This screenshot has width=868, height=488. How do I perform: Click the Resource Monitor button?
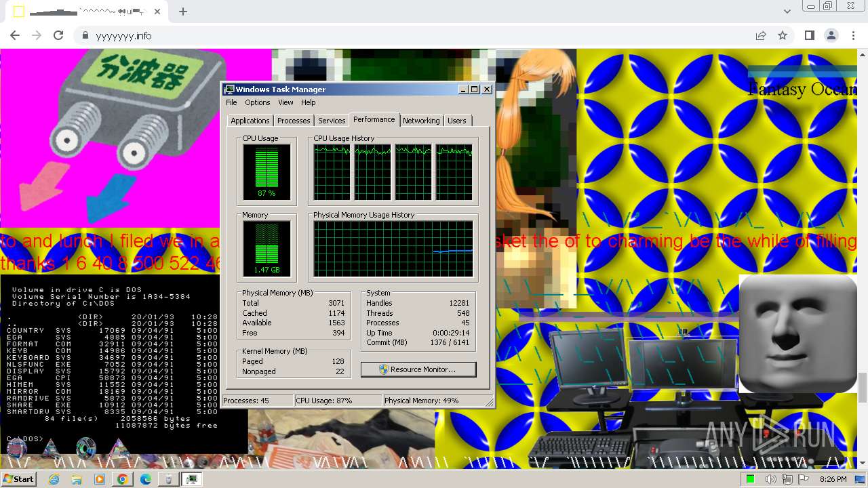pyautogui.click(x=418, y=369)
